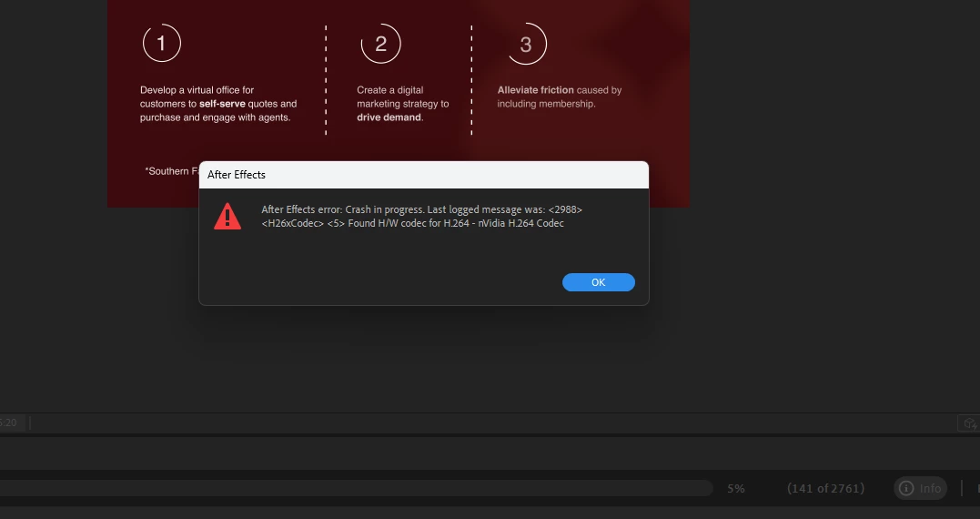The image size is (980, 519).
Task: Click the circled number 1 in the composition
Action: point(161,43)
